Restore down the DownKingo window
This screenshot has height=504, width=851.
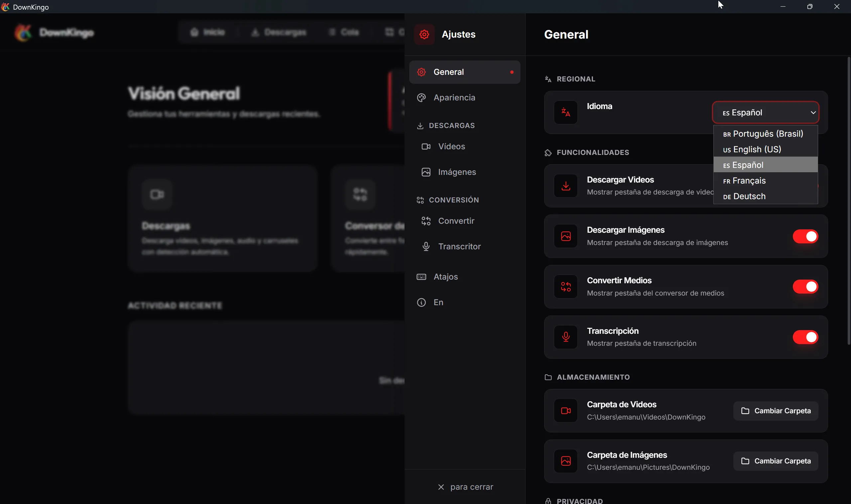[x=809, y=7]
